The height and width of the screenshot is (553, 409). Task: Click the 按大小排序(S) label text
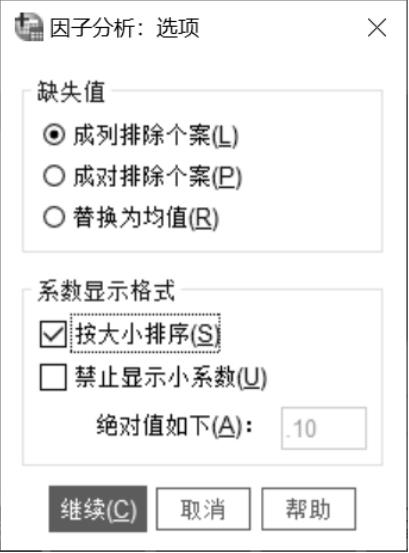click(x=146, y=334)
